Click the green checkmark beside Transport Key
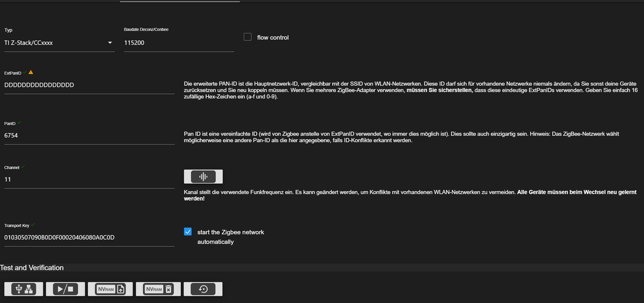The image size is (644, 303). [x=33, y=225]
